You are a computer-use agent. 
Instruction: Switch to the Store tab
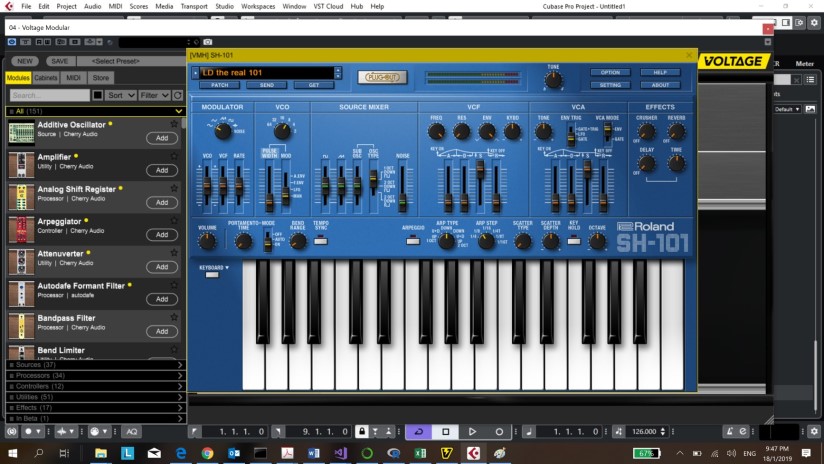pyautogui.click(x=100, y=78)
